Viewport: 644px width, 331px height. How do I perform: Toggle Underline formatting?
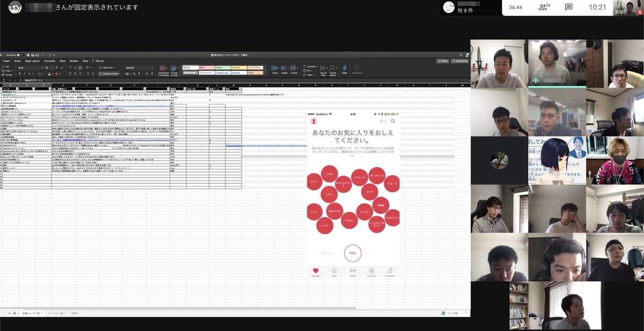(x=29, y=74)
